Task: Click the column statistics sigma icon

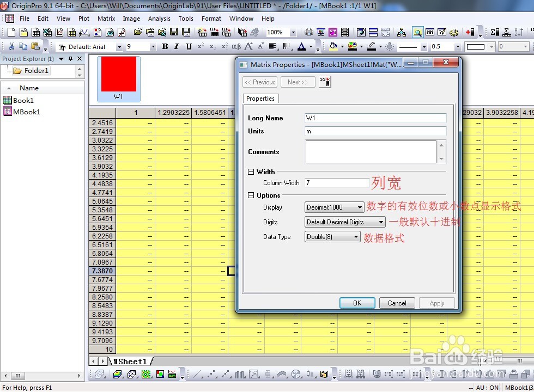Action: pyautogui.click(x=495, y=32)
